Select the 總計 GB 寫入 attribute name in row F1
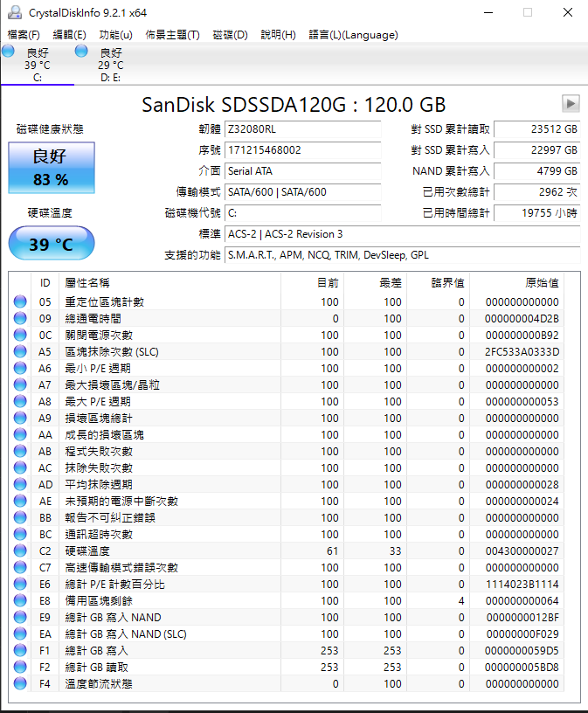 [96, 651]
